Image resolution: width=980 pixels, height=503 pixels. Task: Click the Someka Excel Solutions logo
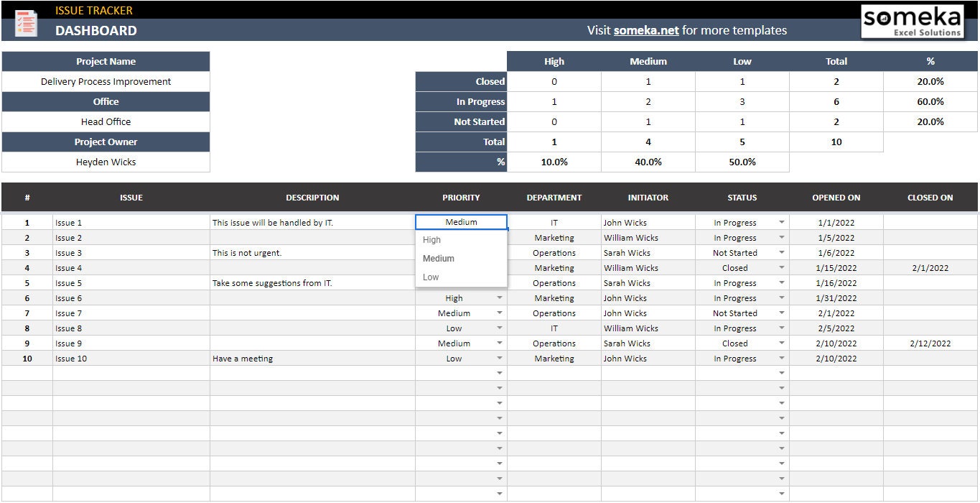click(x=913, y=21)
